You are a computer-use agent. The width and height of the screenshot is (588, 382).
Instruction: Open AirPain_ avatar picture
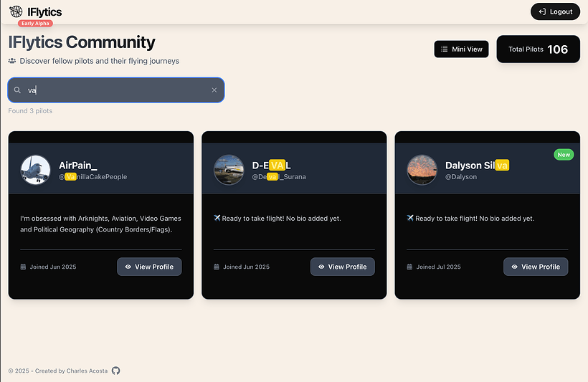35,170
